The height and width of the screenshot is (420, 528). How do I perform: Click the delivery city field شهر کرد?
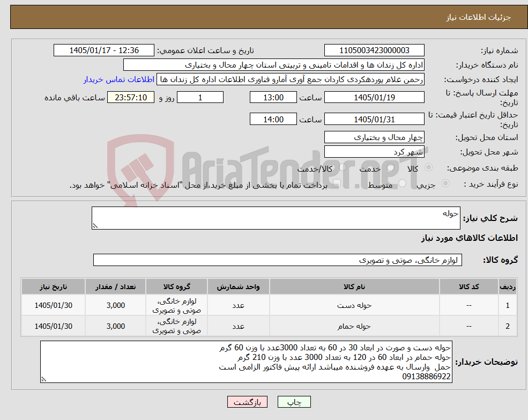point(374,152)
